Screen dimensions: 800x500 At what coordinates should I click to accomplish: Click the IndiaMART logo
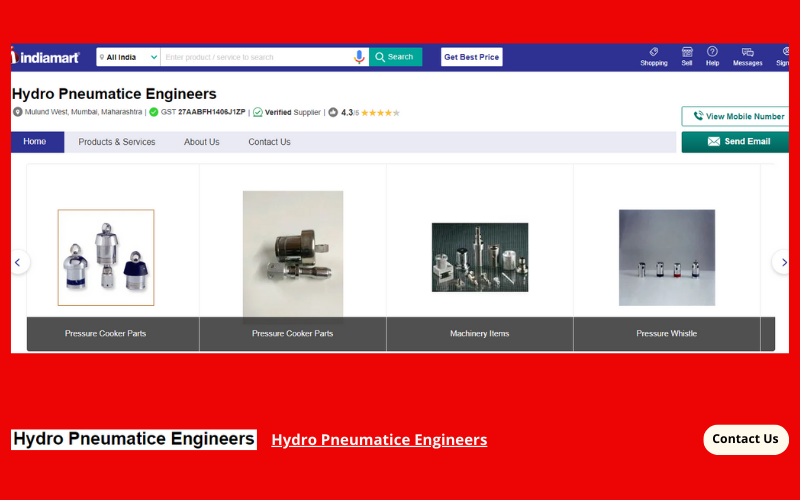[x=45, y=57]
